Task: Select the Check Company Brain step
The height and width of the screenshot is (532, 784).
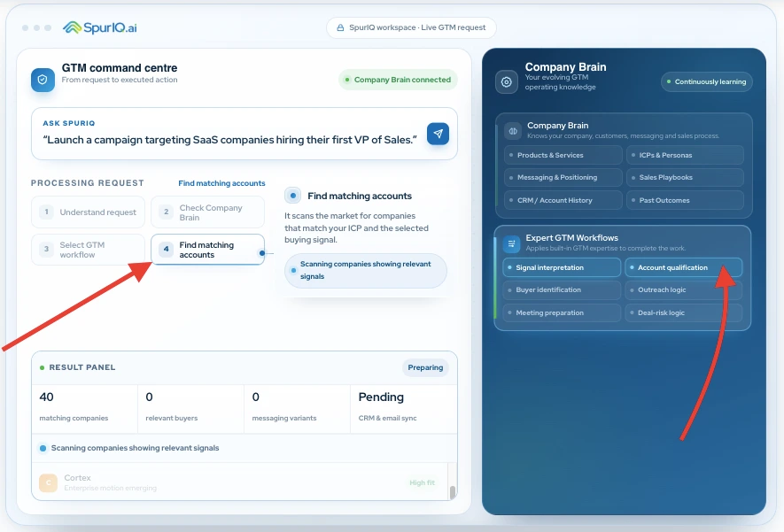Action: (207, 212)
